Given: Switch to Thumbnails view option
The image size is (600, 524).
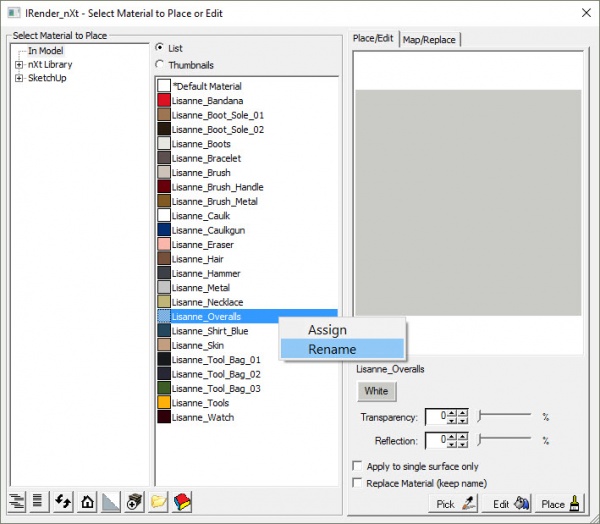Looking at the screenshot, I should 161,65.
